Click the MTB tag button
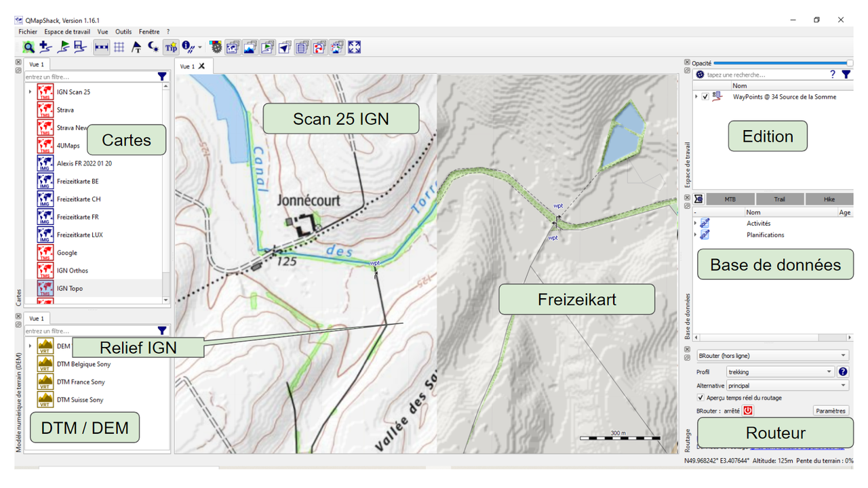This screenshot has width=868, height=488. [730, 199]
